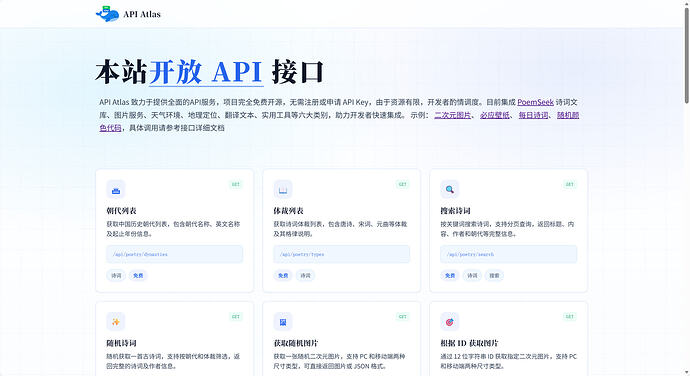The width and height of the screenshot is (690, 376).
Task: Click the 根据 ID 获取图片 card title
Action: pos(470,343)
